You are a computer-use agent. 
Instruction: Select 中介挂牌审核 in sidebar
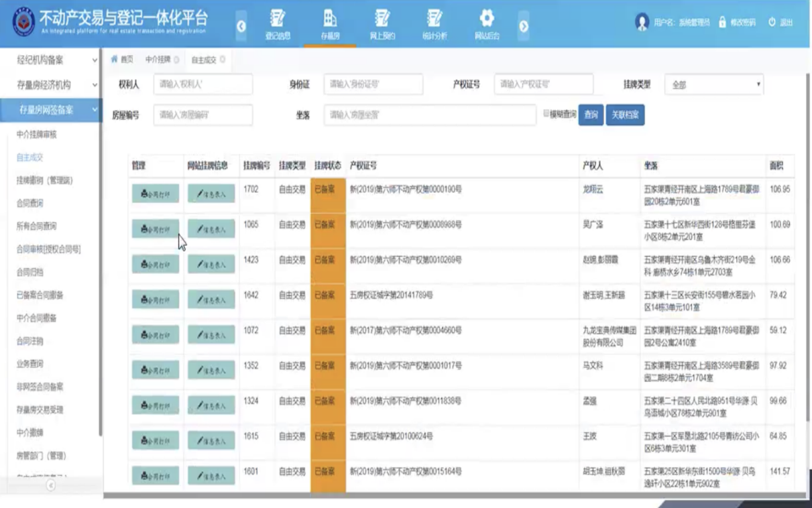(x=36, y=135)
